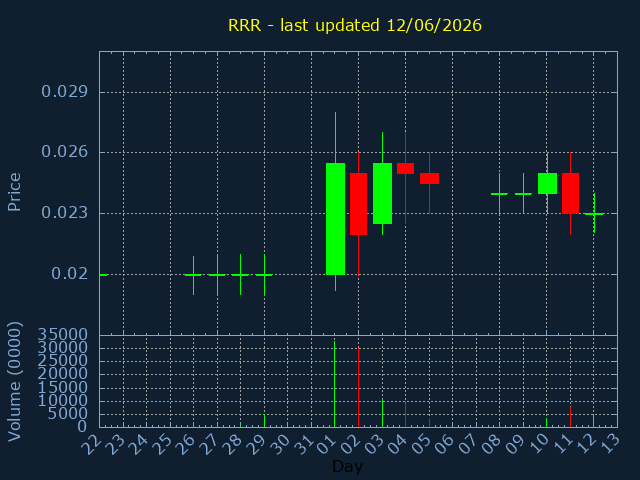Click the green doji cross for day 29
640x480 pixels.
[264, 275]
